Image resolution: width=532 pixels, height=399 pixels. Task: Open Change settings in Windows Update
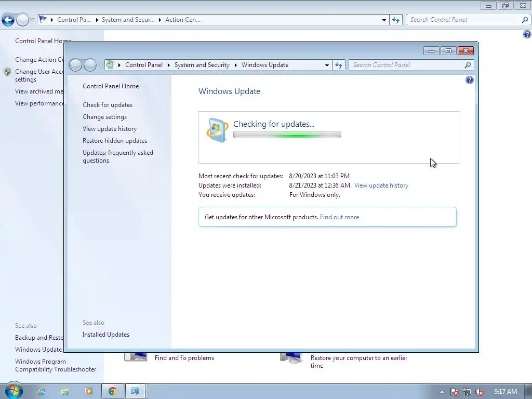[x=104, y=117]
